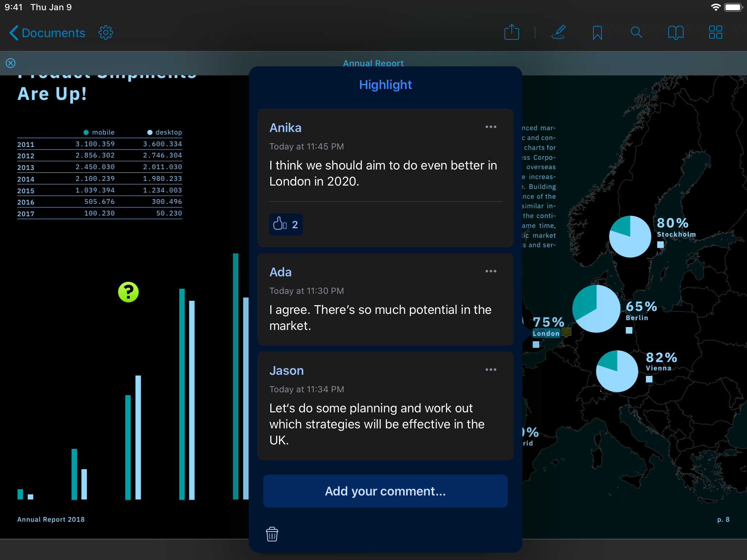Go back to Documents
The image size is (747, 560).
coord(47,32)
